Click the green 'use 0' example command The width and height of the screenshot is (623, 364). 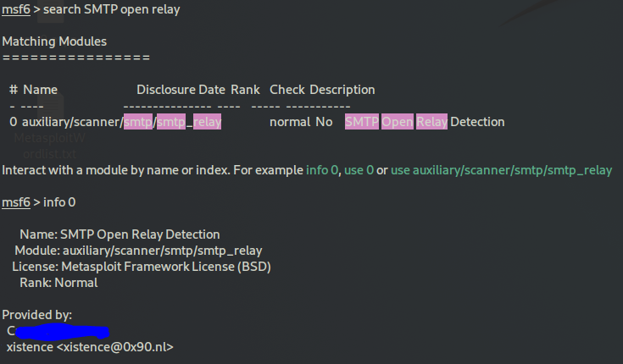point(359,170)
